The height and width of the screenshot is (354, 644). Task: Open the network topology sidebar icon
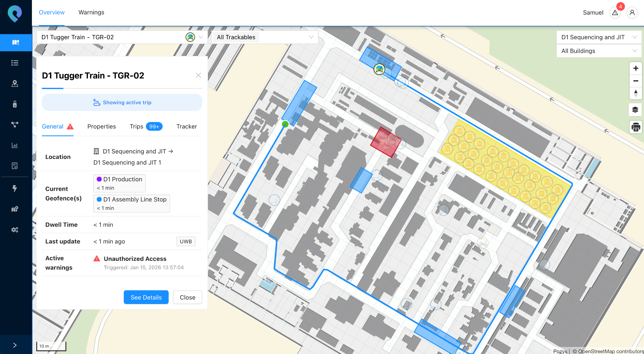coord(15,125)
